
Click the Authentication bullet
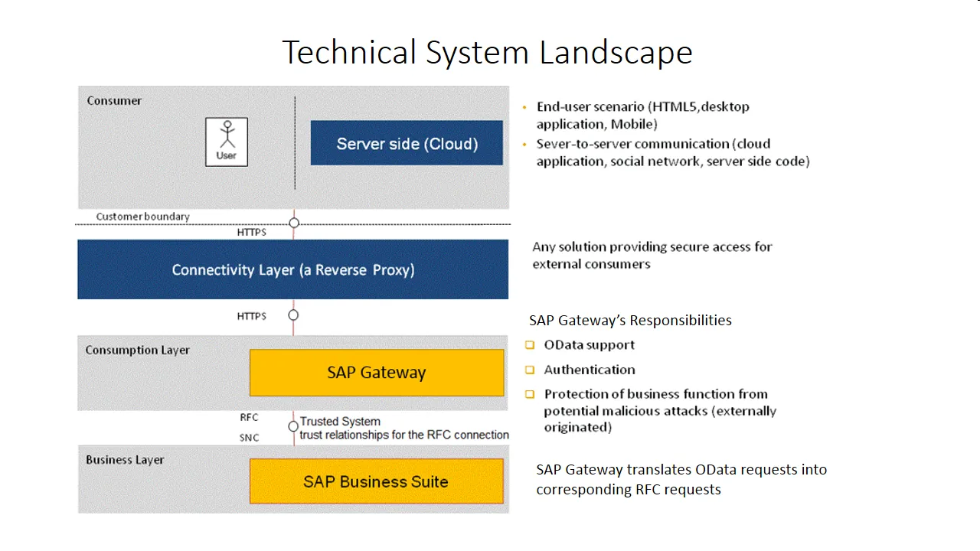[590, 370]
